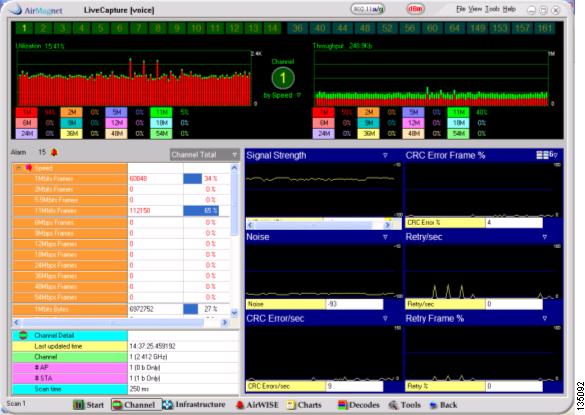Click the 54M swatch under Throughput
This screenshot has width=585, height=415.
point(458,134)
